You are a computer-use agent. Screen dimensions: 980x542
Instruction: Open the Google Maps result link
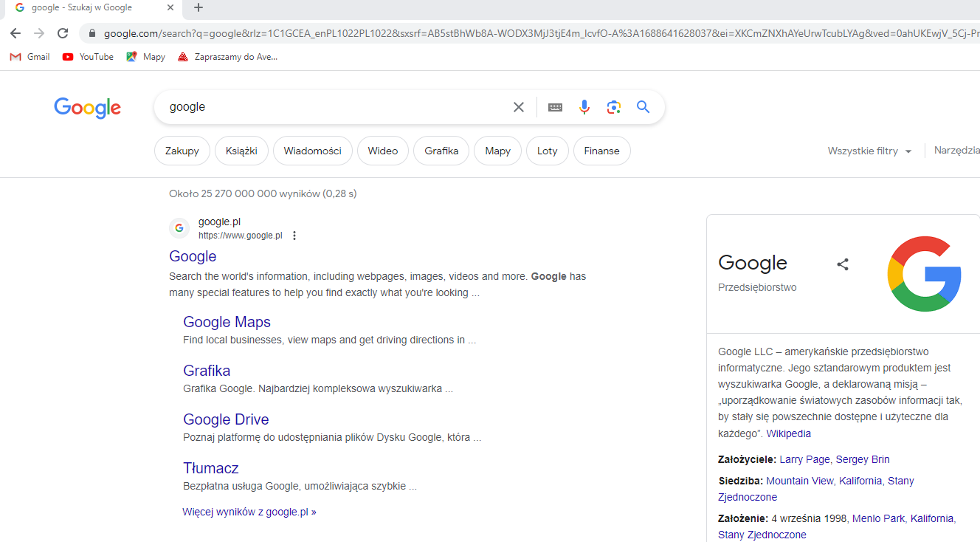click(227, 322)
